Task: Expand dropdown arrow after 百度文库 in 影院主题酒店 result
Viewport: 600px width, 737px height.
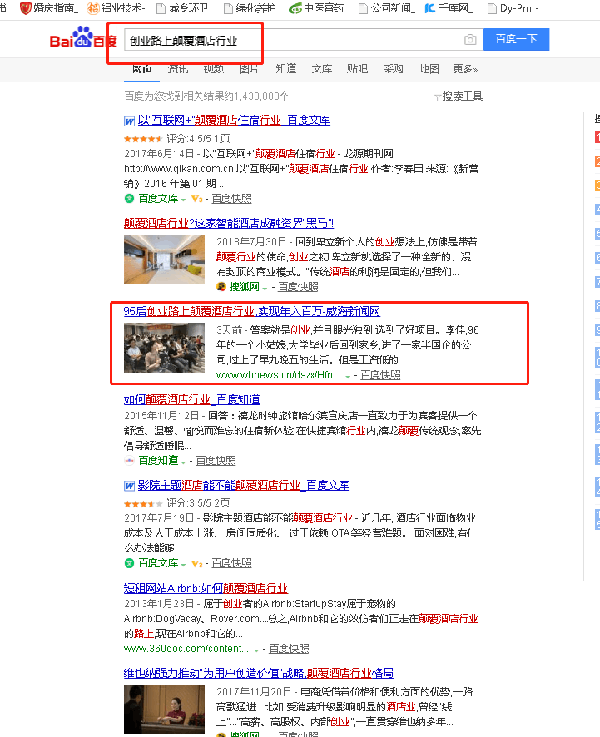Action: coord(183,564)
